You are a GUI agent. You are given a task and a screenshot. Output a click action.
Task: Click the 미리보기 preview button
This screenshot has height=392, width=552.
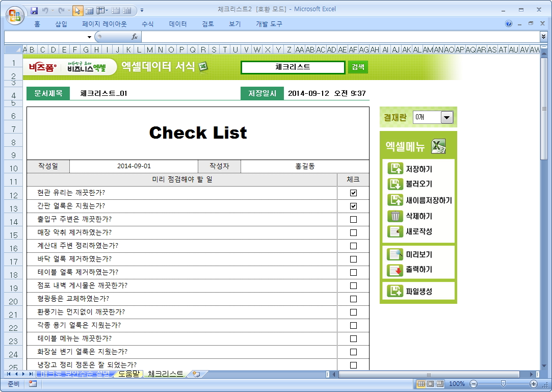410,254
